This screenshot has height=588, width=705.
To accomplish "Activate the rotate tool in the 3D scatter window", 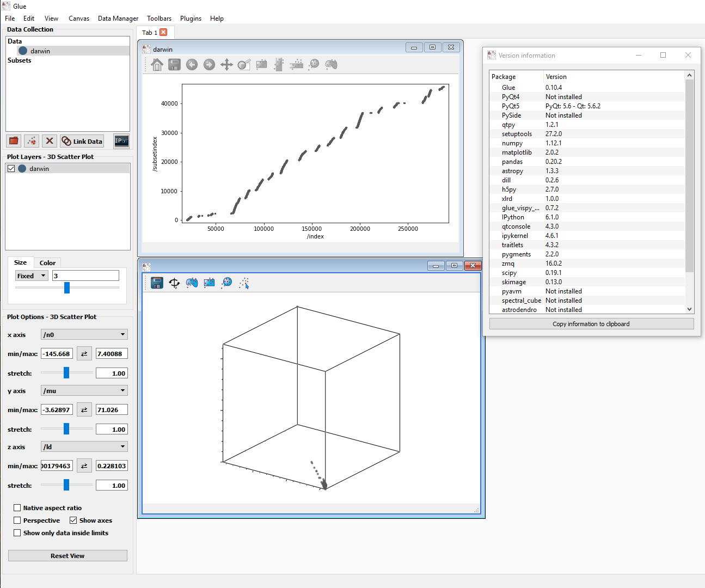I will (174, 283).
